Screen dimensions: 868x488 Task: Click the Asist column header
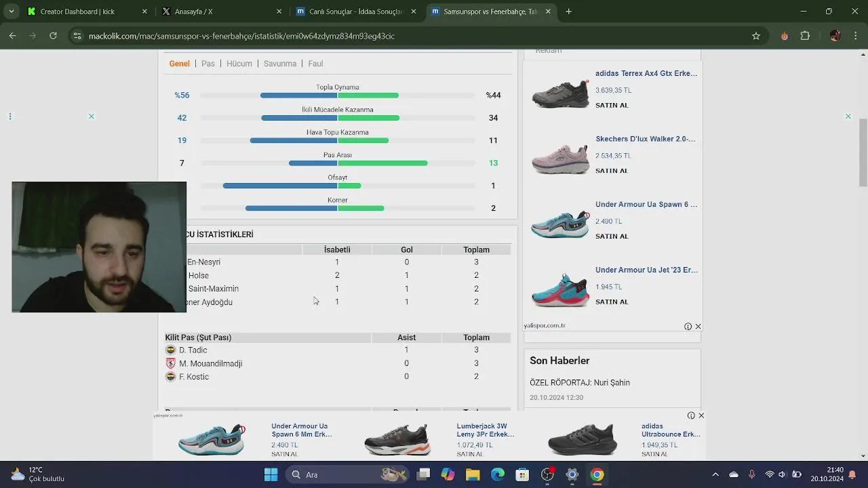tap(406, 338)
